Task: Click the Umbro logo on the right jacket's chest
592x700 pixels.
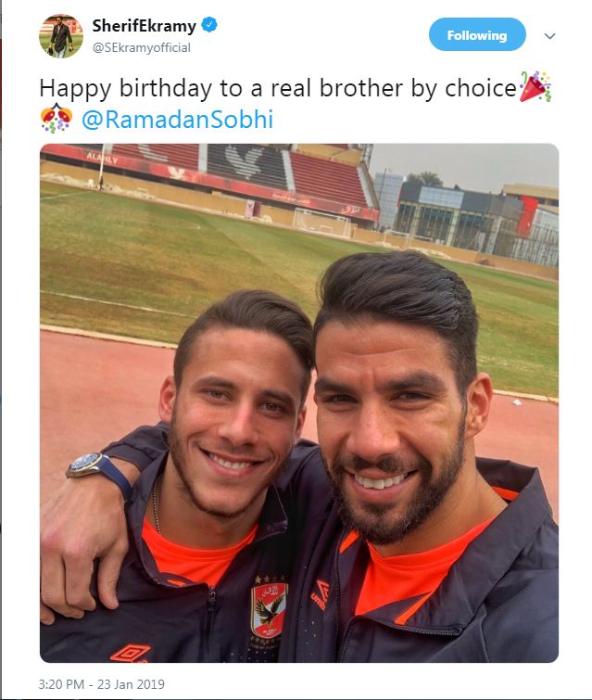Action: point(320,594)
